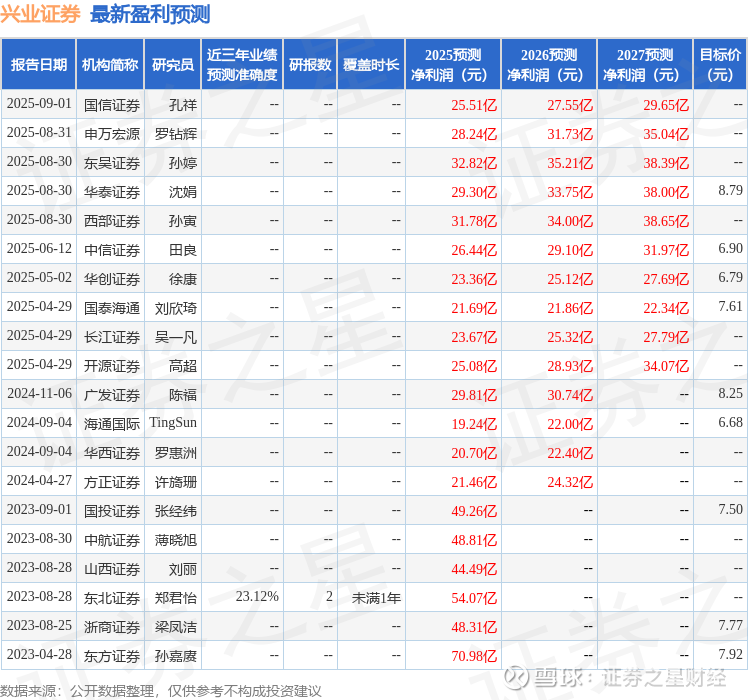Select the 西部证券 institution cell
748x700 pixels.
(x=112, y=221)
